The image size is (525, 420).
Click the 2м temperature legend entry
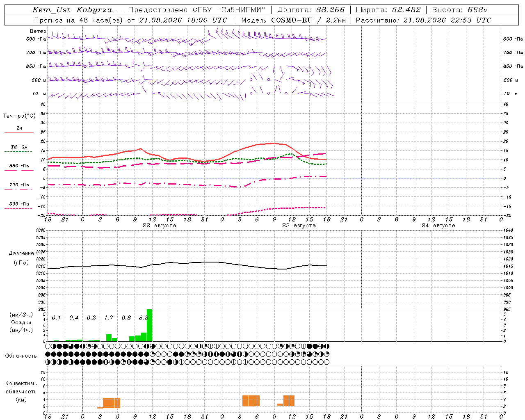coord(19,128)
